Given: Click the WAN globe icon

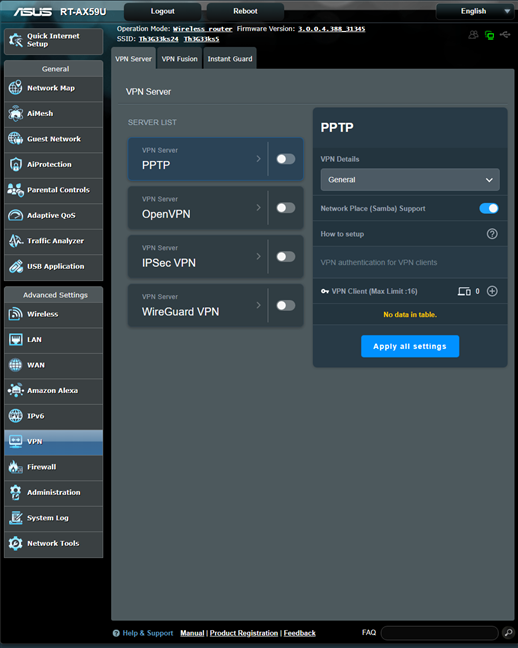Looking at the screenshot, I should click(x=15, y=365).
